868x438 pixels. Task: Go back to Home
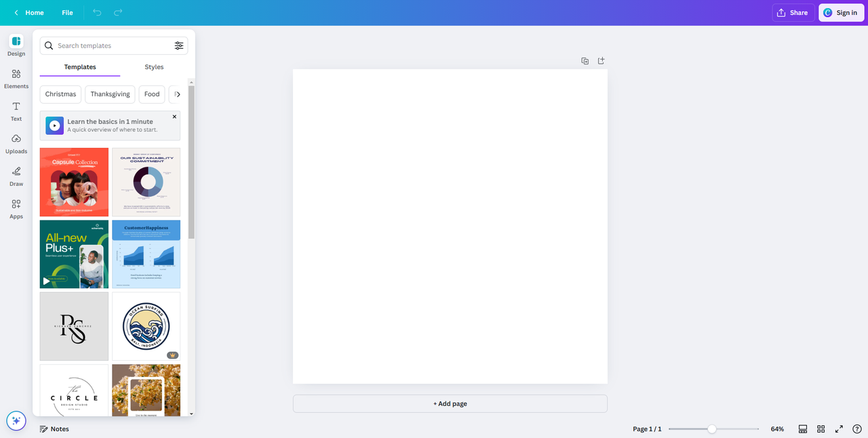click(x=28, y=13)
